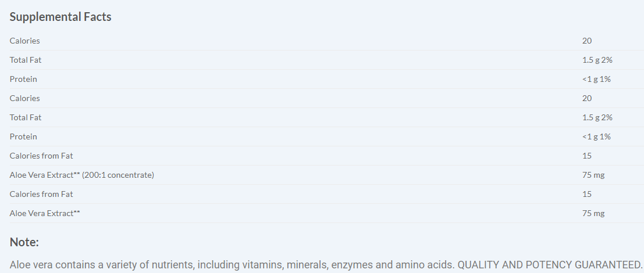Select the second Calories from Fat label
This screenshot has height=273, width=644.
[41, 194]
